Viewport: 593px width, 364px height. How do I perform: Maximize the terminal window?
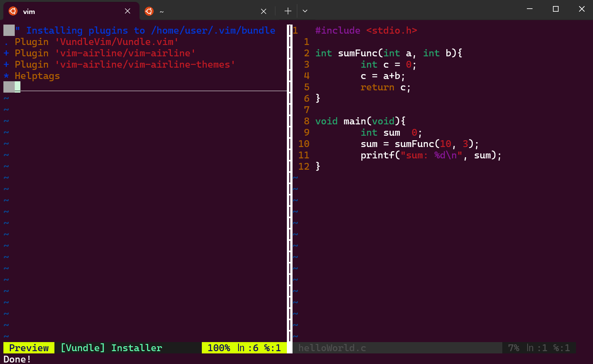(x=556, y=9)
